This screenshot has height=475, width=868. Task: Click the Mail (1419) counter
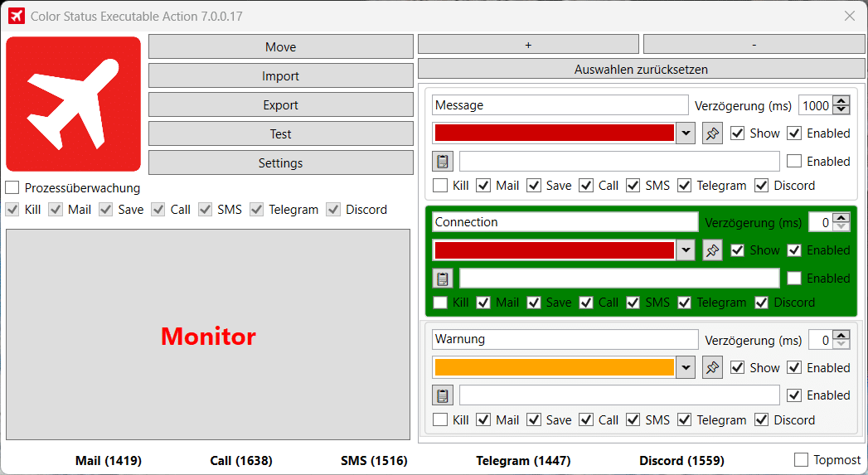click(109, 461)
